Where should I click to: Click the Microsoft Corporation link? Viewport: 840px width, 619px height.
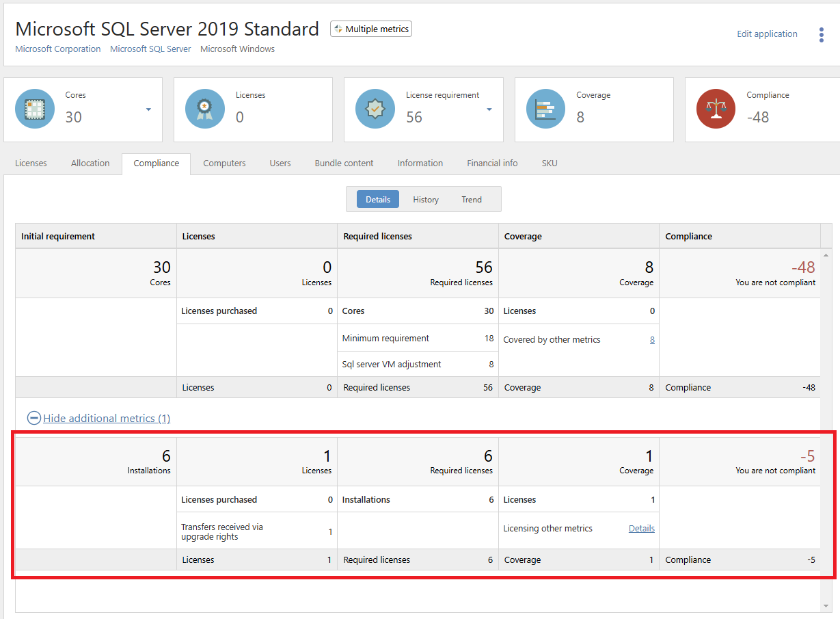click(58, 49)
